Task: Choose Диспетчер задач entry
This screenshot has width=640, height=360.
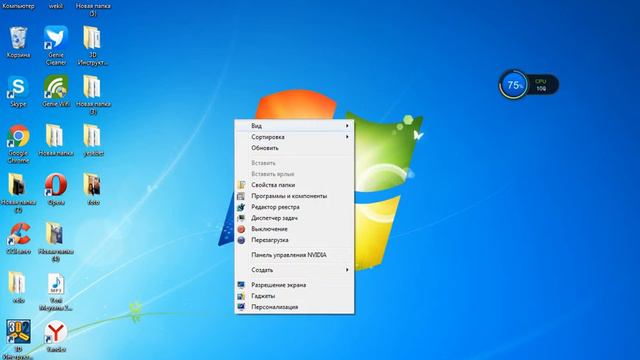Action: pos(294,218)
